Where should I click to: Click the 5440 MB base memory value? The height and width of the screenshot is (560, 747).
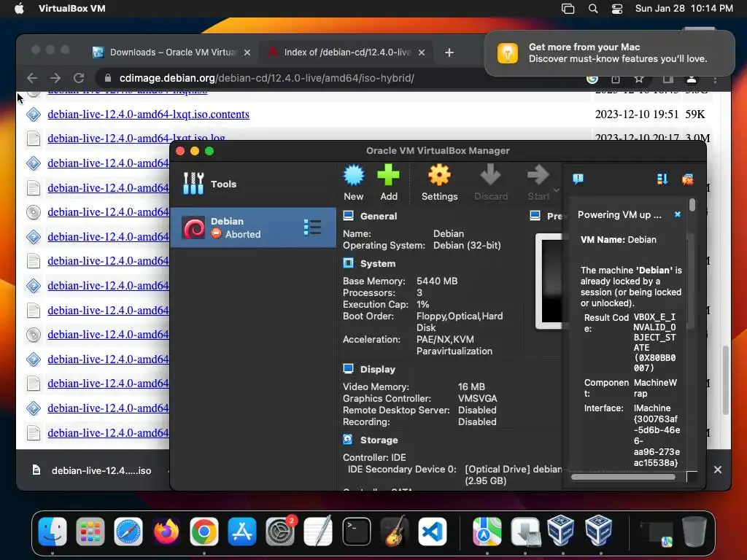tap(437, 281)
